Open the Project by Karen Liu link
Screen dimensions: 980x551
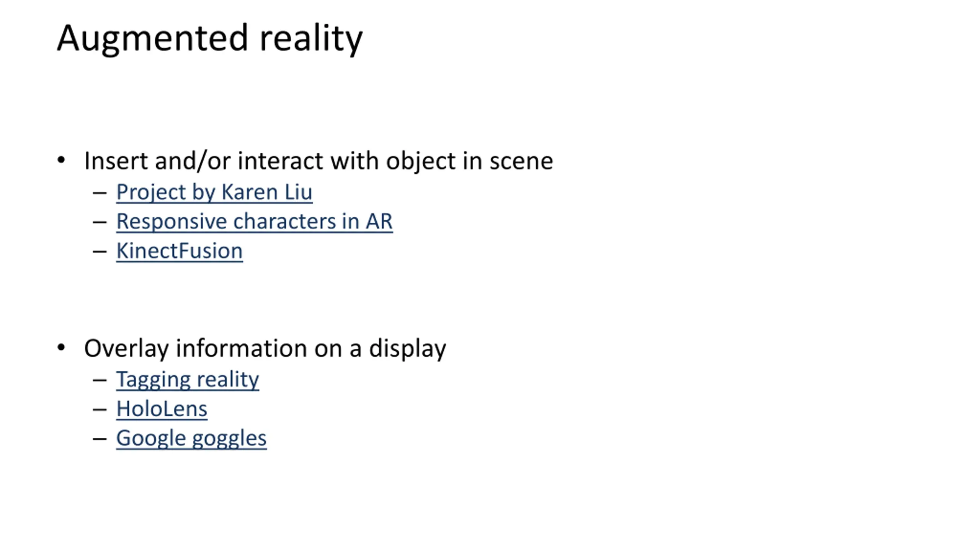tap(214, 192)
